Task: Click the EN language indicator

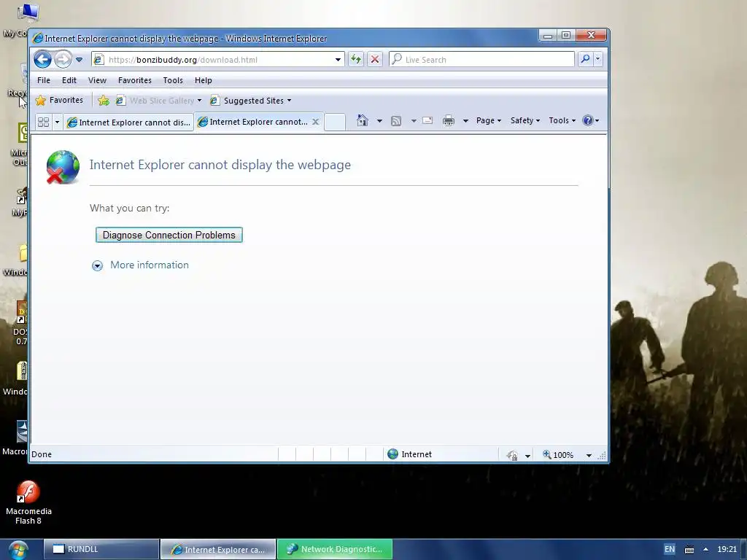Action: click(x=670, y=549)
